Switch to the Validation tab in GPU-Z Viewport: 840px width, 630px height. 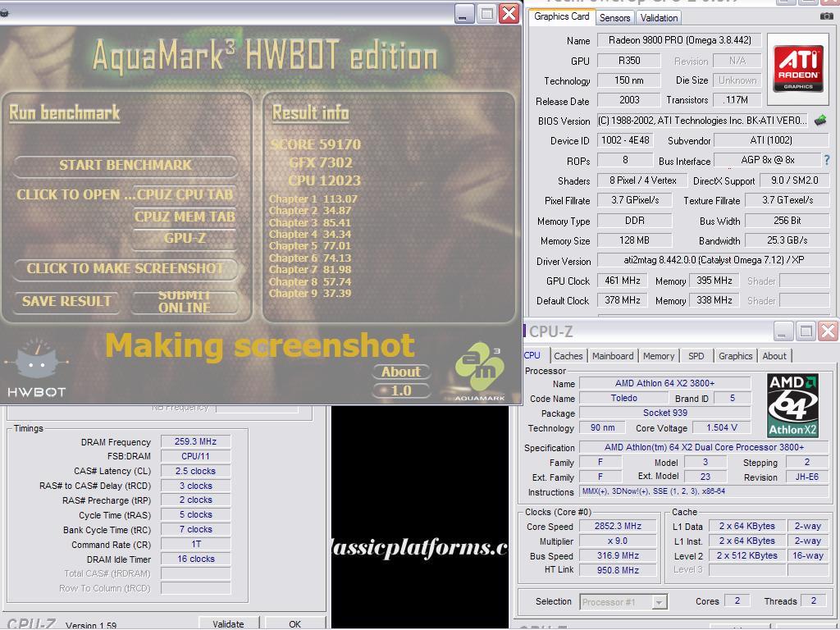659,18
